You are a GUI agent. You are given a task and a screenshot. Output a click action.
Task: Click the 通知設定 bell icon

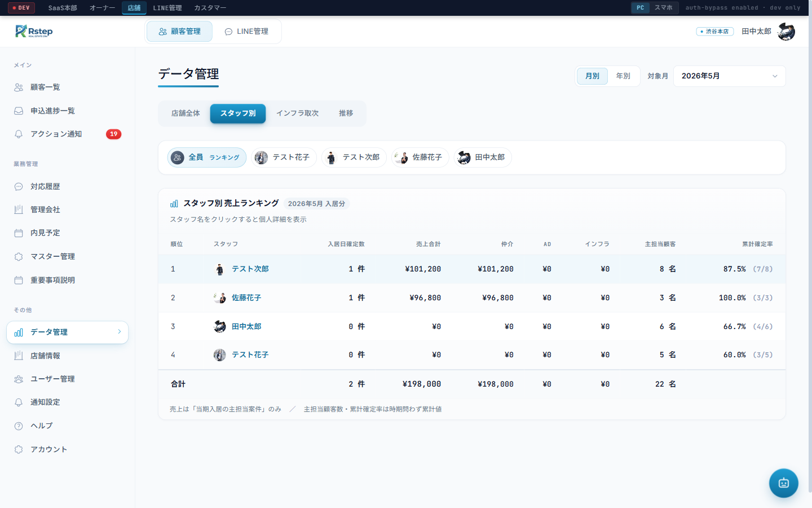tap(19, 402)
